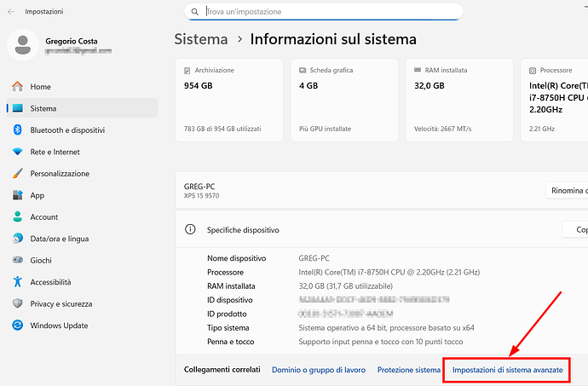Screen dimensions: 588x386
Task: Click the info icon beside Specifiche dispositivo
Action: coord(190,229)
